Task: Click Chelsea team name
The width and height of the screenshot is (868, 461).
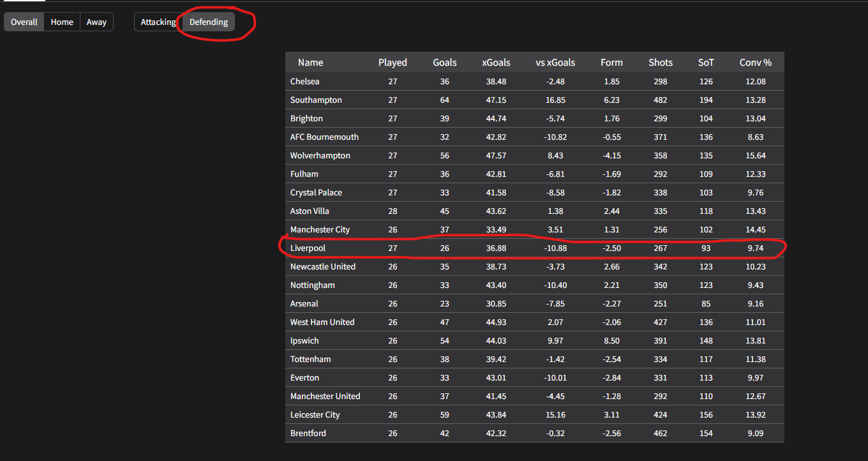Action: (x=305, y=81)
